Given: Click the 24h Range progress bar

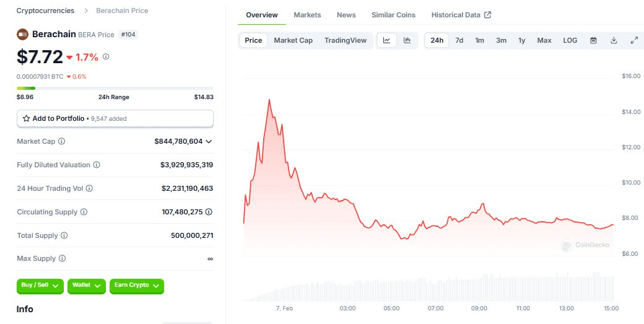Looking at the screenshot, I should point(115,88).
